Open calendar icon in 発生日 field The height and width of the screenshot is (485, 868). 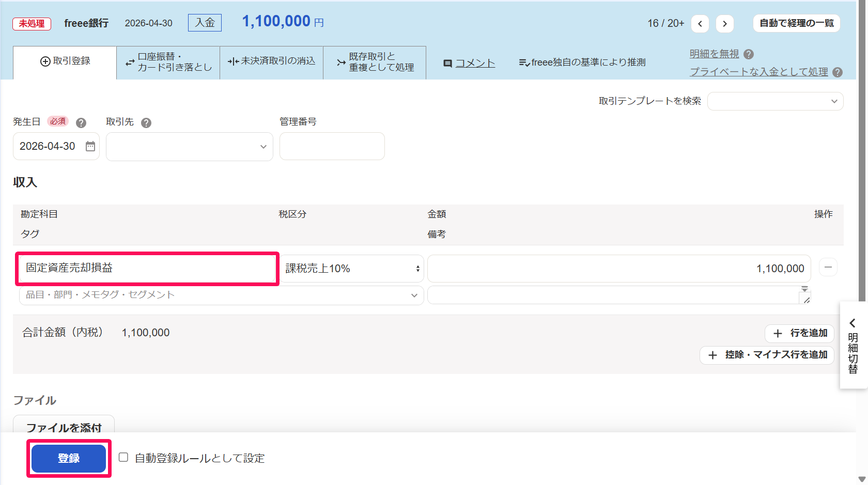tap(90, 146)
